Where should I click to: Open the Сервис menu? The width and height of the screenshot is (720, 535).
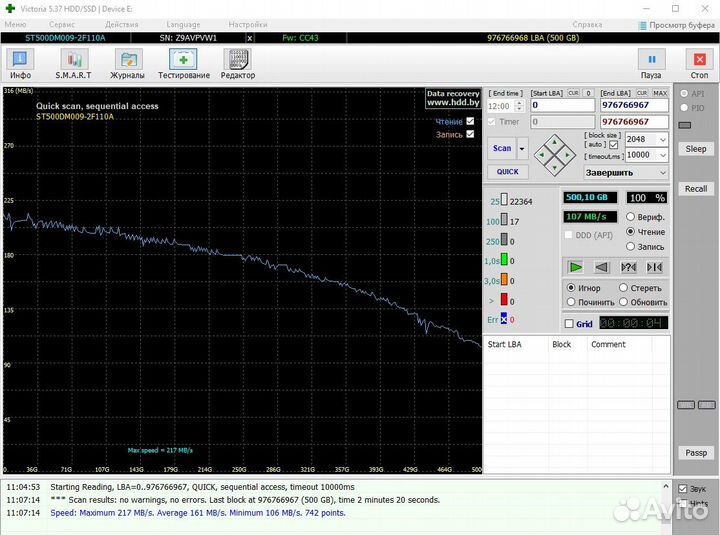tap(61, 23)
